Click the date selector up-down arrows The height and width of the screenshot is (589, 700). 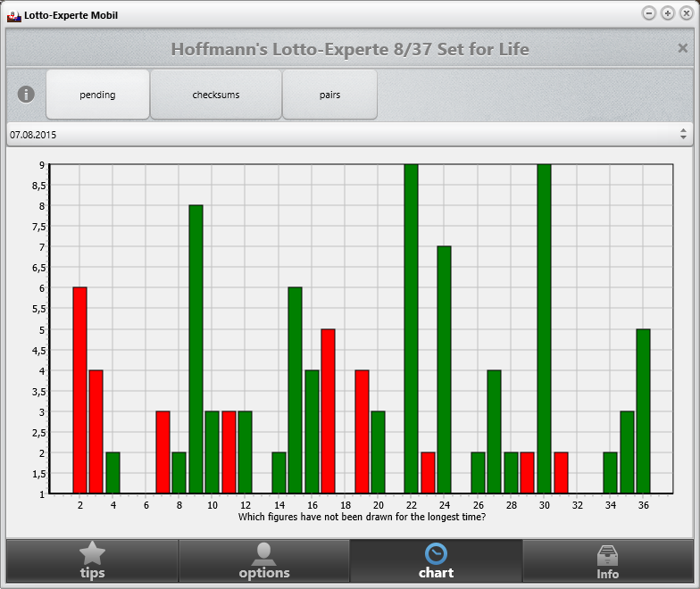click(683, 134)
